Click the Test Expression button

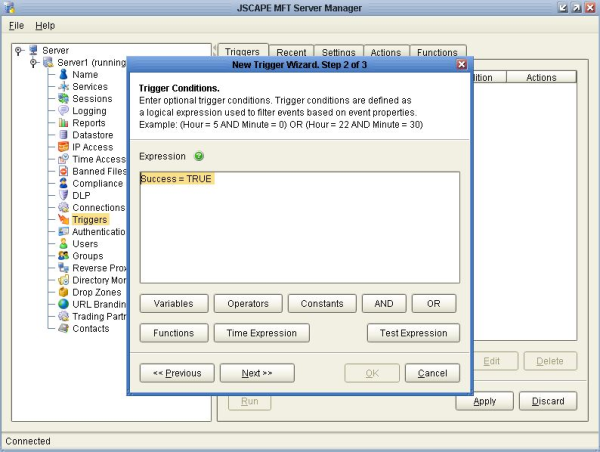(x=413, y=333)
